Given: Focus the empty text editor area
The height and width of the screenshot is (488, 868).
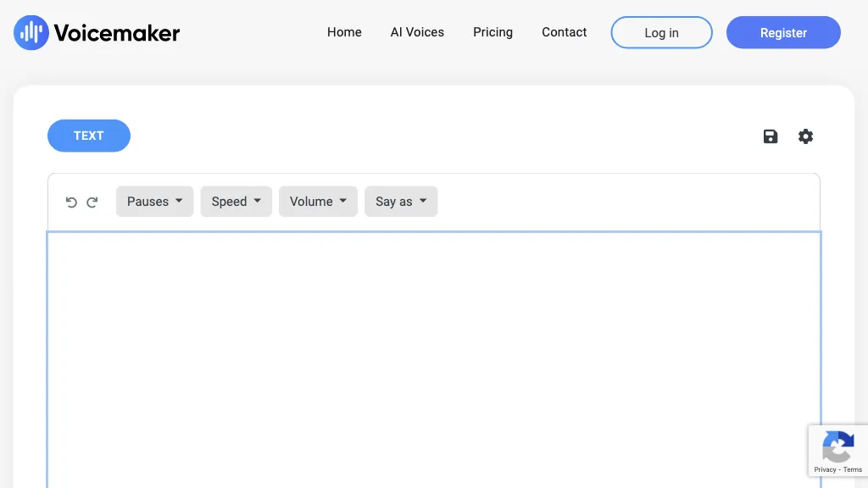Looking at the screenshot, I should (433, 356).
